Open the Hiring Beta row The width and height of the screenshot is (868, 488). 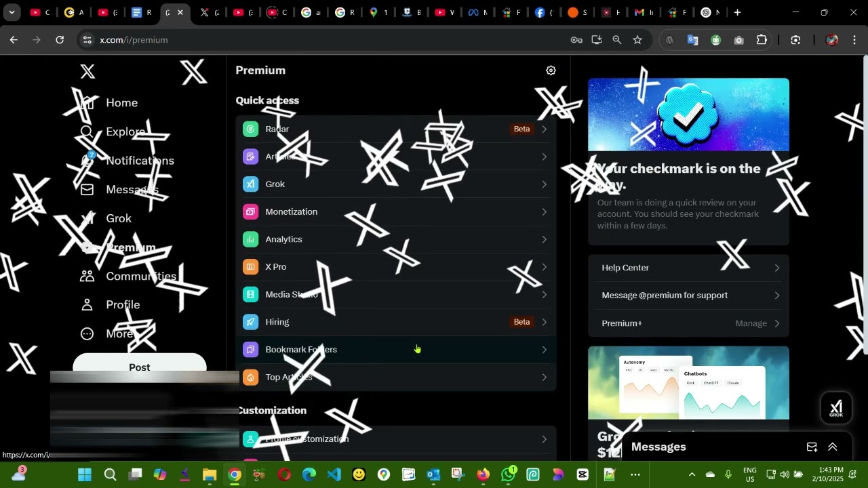(x=396, y=322)
